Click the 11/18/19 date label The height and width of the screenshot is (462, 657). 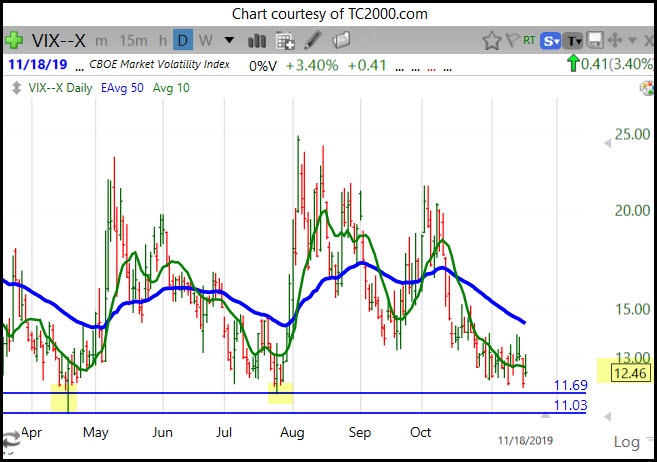tap(38, 65)
